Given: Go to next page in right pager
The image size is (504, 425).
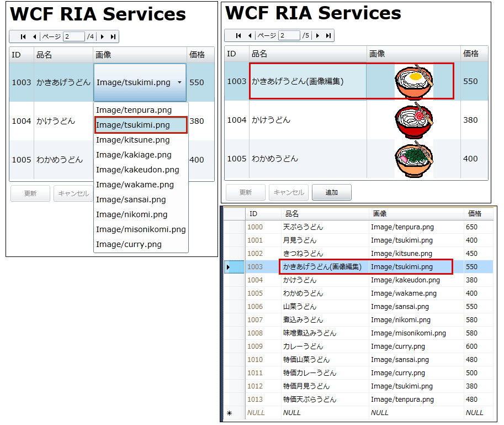Looking at the screenshot, I should [317, 36].
